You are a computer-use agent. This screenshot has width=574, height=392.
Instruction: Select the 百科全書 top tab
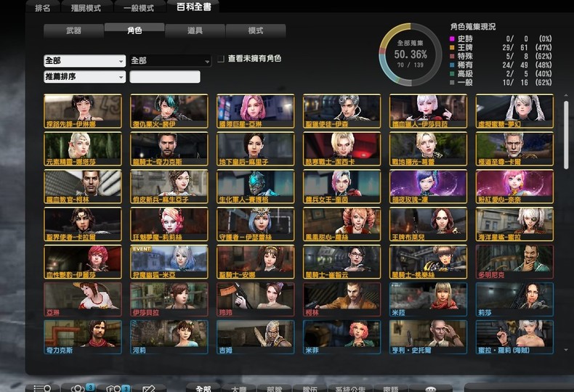coord(194,7)
